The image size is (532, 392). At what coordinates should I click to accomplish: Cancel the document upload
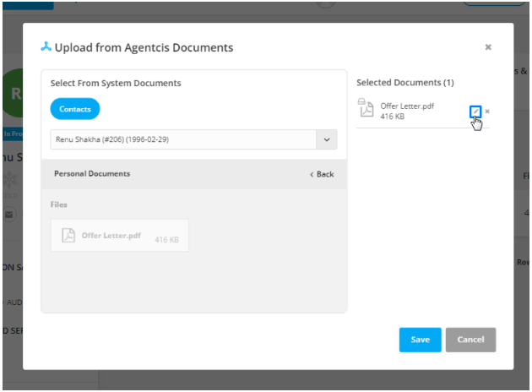470,340
